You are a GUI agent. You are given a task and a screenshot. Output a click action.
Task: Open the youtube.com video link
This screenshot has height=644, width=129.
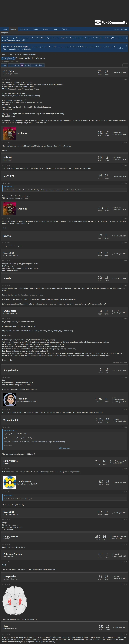click(x=21, y=96)
